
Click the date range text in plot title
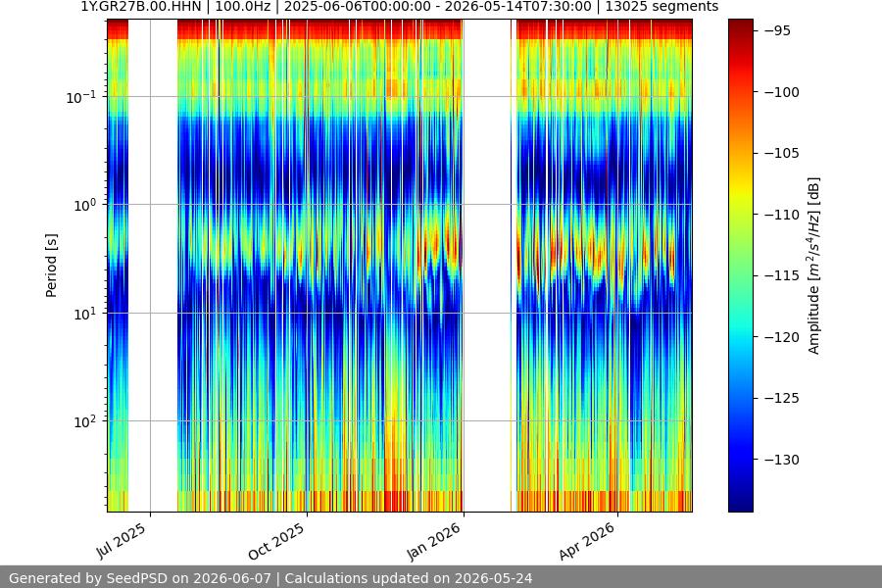(438, 7)
